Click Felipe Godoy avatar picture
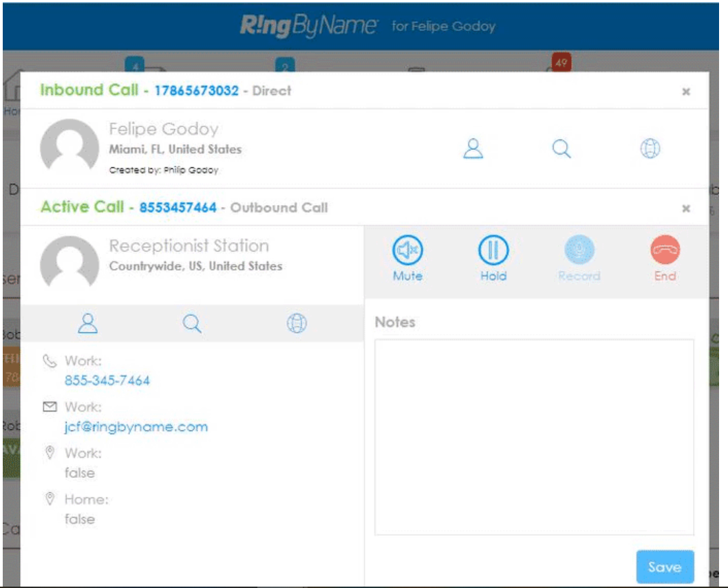 click(69, 145)
